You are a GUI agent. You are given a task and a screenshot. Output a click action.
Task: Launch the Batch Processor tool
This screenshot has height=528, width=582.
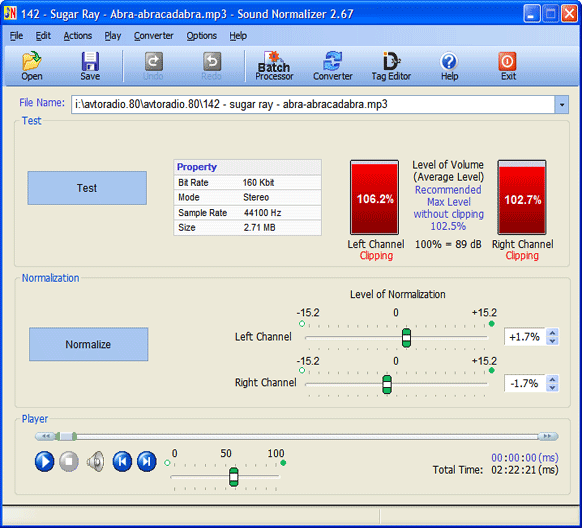pyautogui.click(x=274, y=66)
